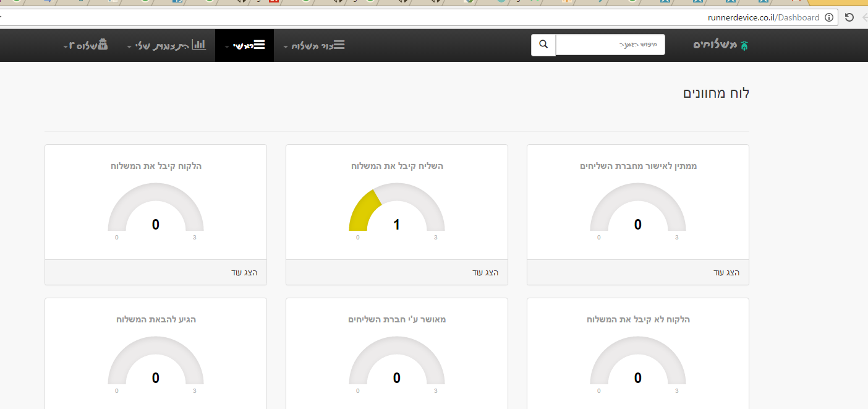Click the הלקוח קיבל את המשלוח gauge
The image size is (868, 409).
point(156,207)
